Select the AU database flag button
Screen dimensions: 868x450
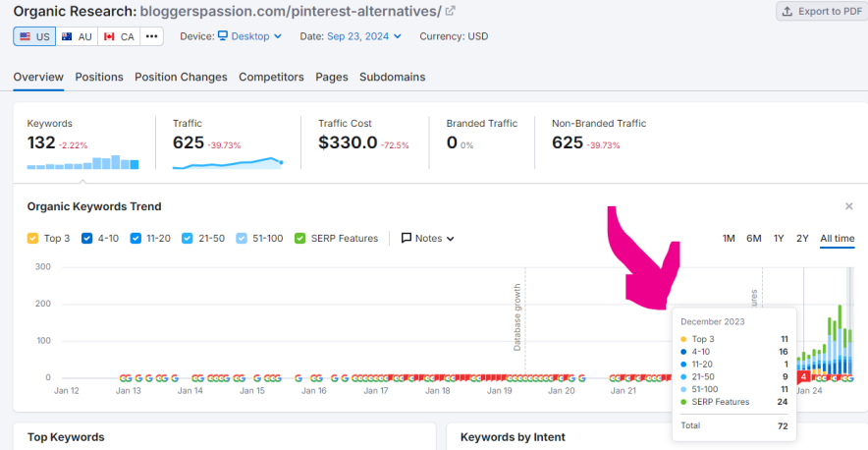(77, 36)
